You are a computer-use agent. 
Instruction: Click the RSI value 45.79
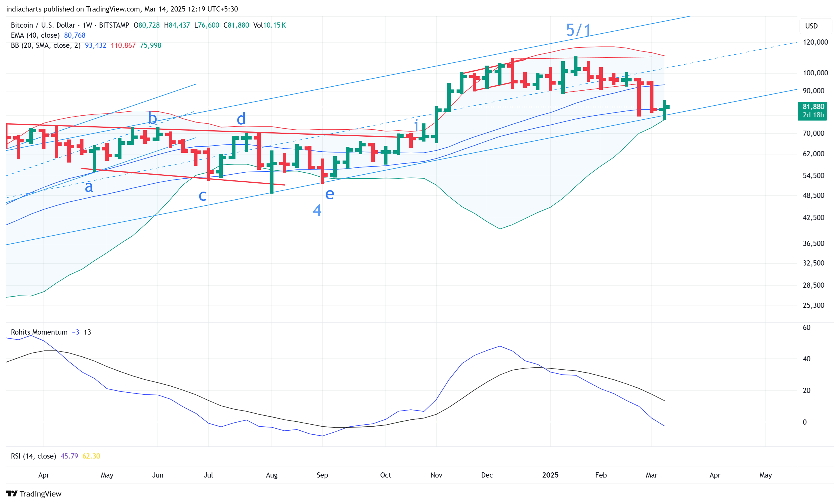[x=69, y=456]
